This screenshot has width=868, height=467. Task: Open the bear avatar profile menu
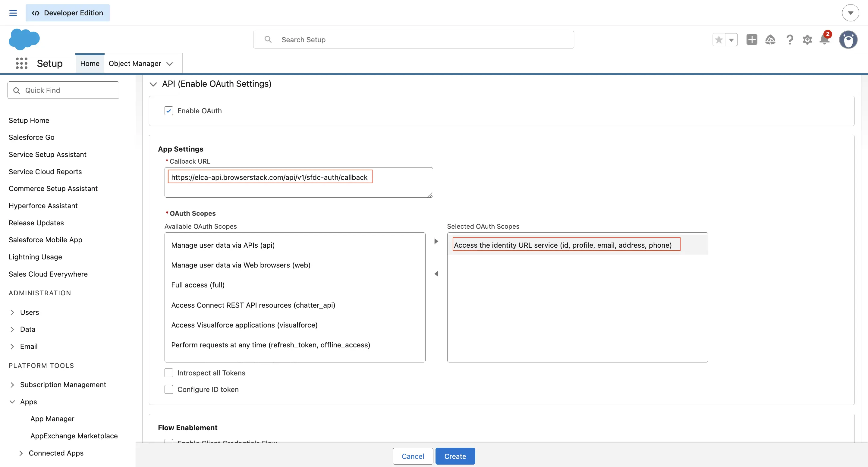coord(848,39)
